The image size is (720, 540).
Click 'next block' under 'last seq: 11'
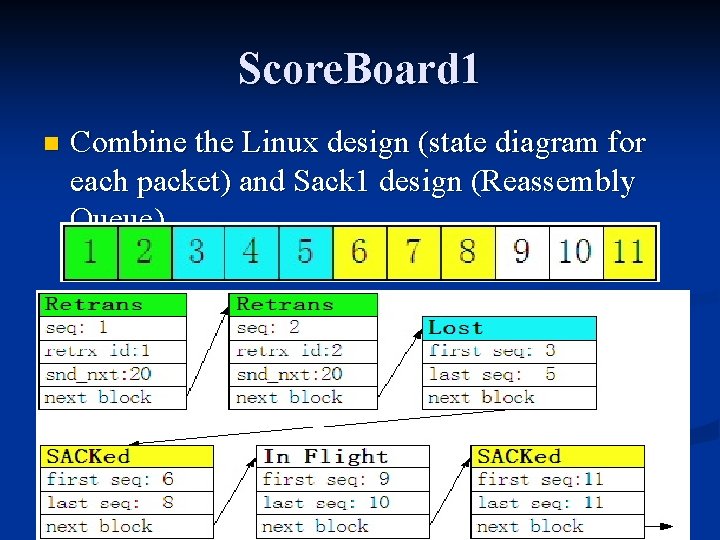pyautogui.click(x=558, y=527)
